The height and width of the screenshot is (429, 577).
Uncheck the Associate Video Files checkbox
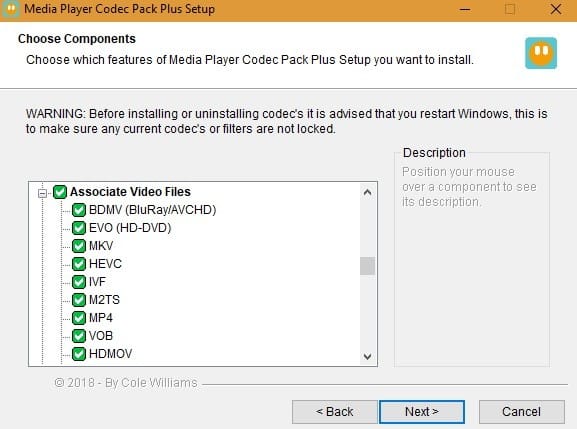[60, 192]
